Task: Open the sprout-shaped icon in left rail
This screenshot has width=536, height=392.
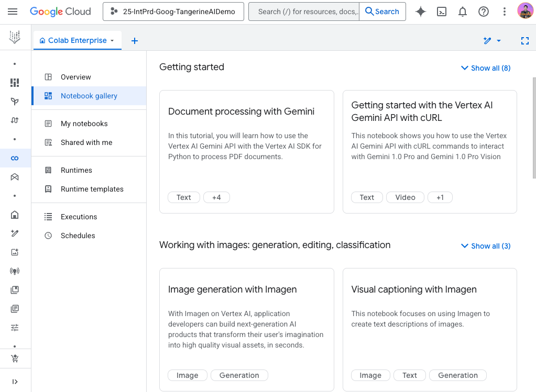Action: [15, 102]
